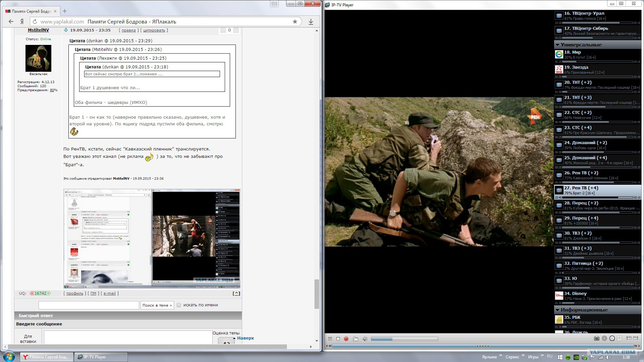644x362 pixels.
Task: Click the timeline seek bar in IP-TV Player
Action: tap(483, 346)
